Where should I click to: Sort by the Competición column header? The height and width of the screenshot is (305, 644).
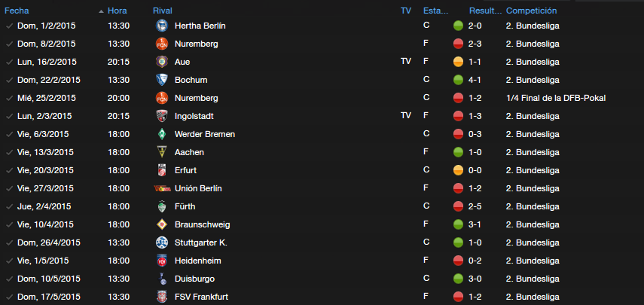click(532, 11)
